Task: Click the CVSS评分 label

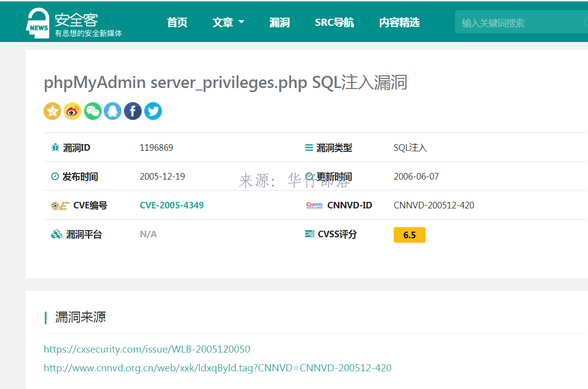Action: click(337, 234)
